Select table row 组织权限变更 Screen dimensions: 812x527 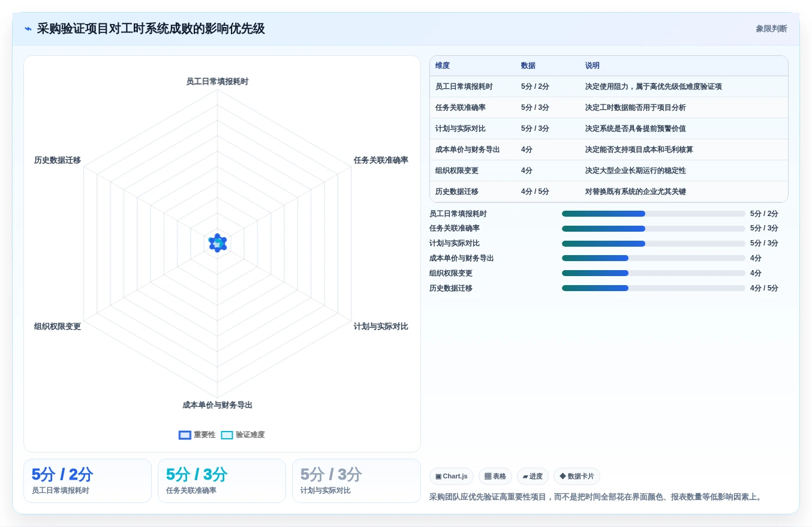point(609,170)
